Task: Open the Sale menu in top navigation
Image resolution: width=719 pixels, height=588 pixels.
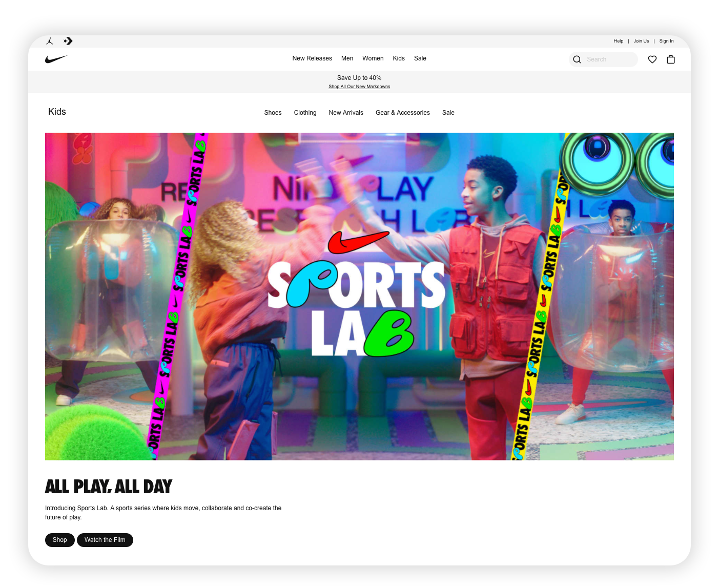Action: tap(420, 58)
